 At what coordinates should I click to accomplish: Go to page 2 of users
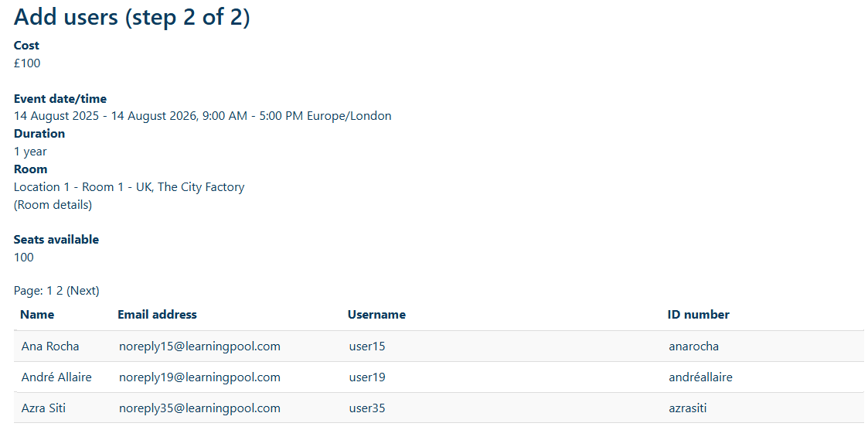[60, 291]
